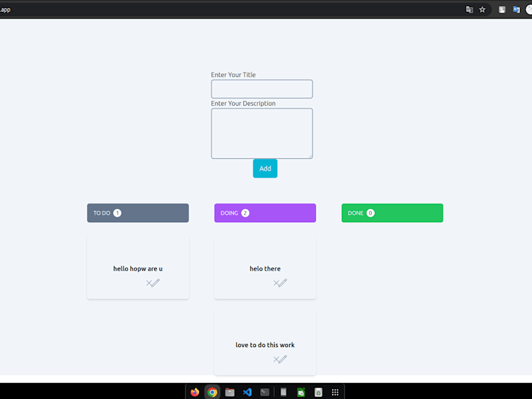The image size is (532, 399).
Task: Open the Files manager from dock
Action: pyautogui.click(x=229, y=392)
